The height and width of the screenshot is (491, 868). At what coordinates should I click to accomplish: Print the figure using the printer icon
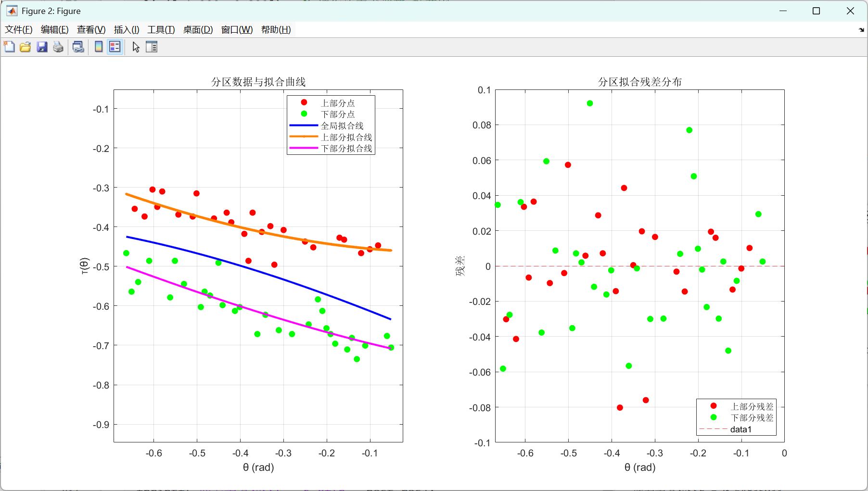(58, 47)
